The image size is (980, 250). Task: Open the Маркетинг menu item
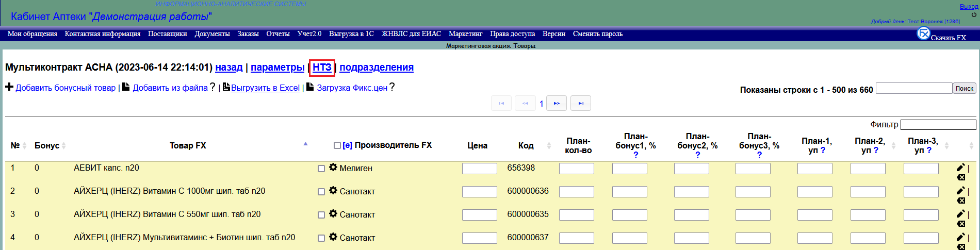click(x=465, y=34)
